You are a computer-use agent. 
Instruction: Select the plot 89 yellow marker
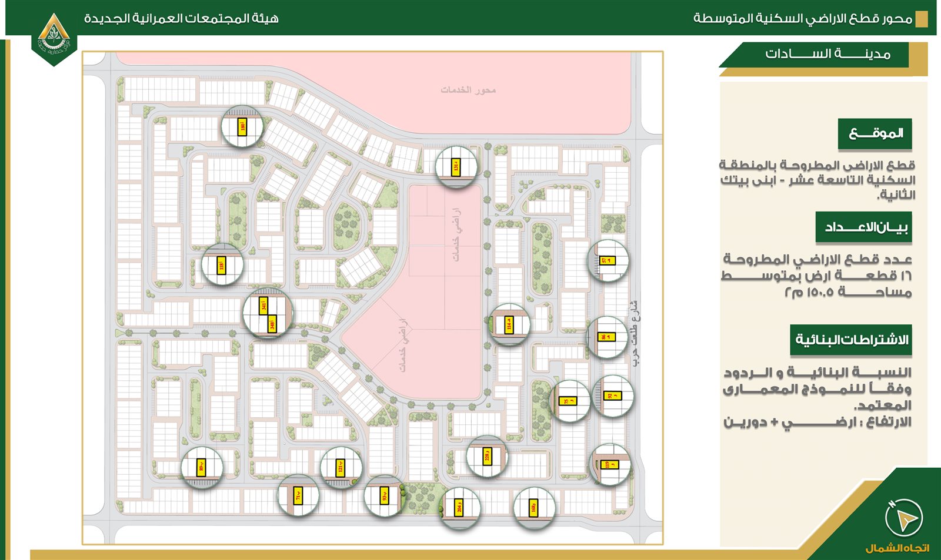click(201, 467)
